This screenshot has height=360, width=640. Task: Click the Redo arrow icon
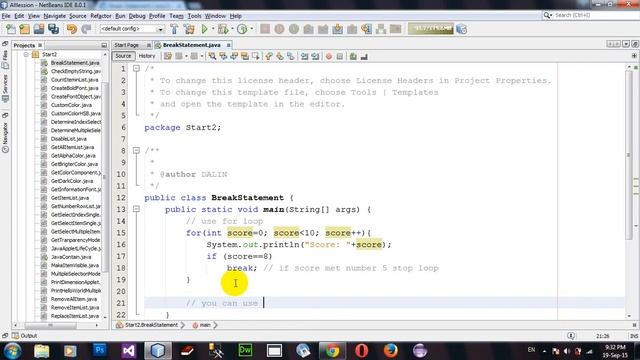pyautogui.click(x=86, y=29)
